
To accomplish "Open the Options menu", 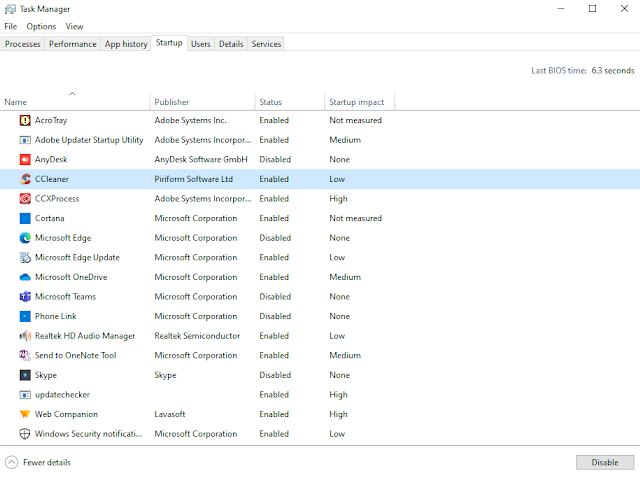I will [x=41, y=27].
